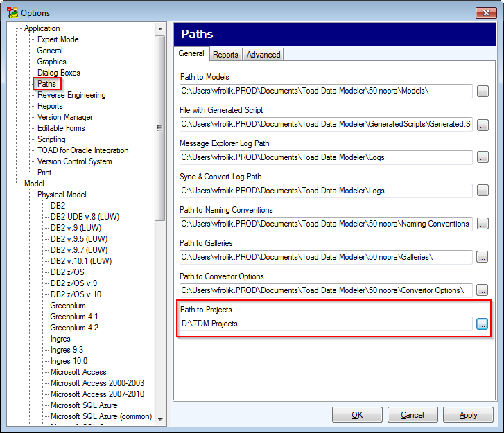Edit the Path to Convertor Options field

326,290
